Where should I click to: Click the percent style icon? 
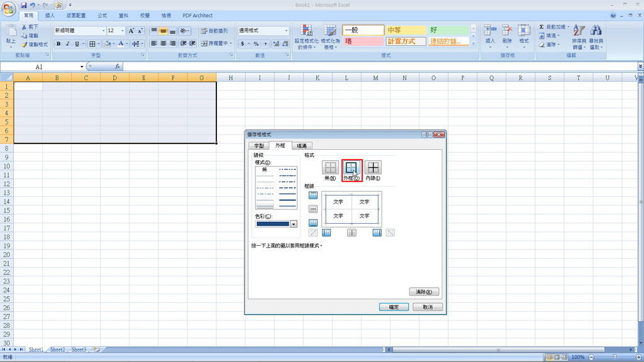point(256,43)
